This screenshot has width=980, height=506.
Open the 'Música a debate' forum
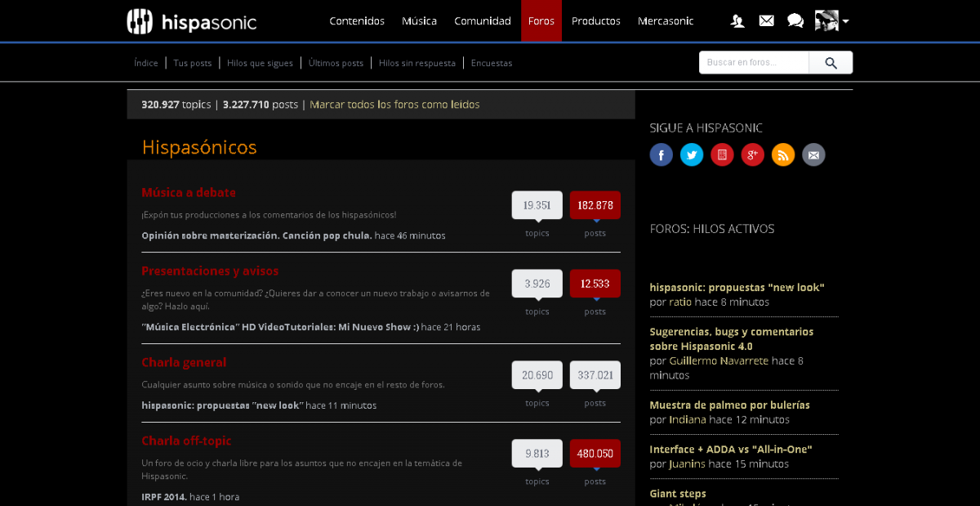189,193
